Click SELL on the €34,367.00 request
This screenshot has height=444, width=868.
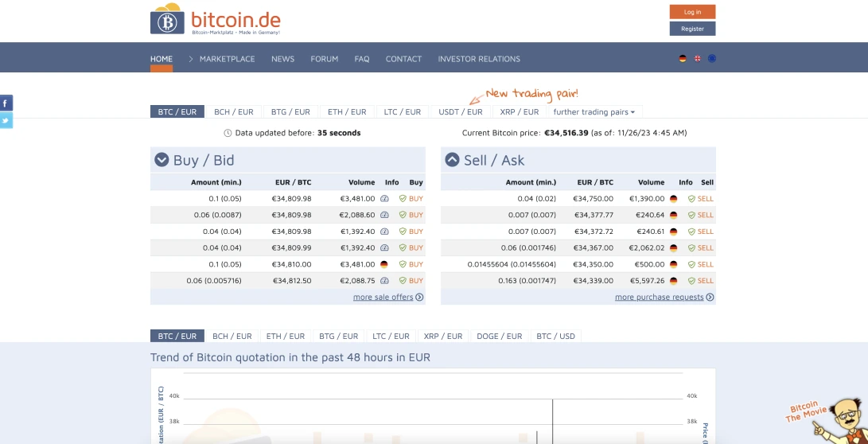pyautogui.click(x=705, y=248)
